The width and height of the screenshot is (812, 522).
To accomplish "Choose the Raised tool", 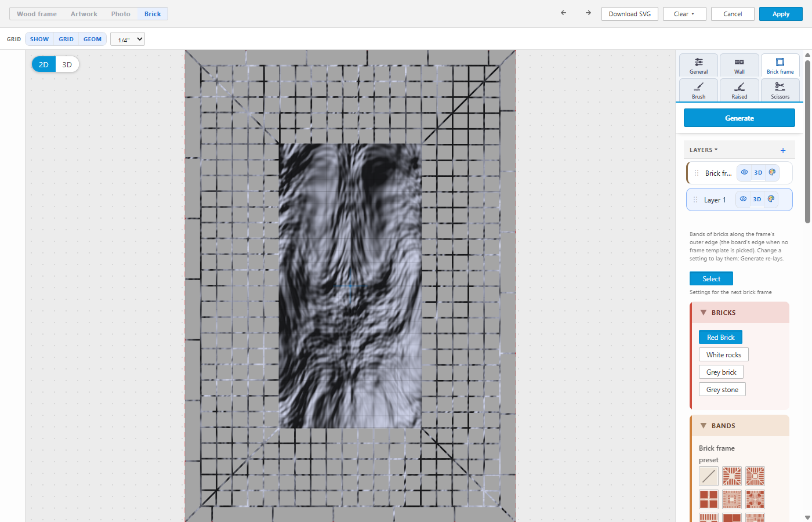I will 739,90.
